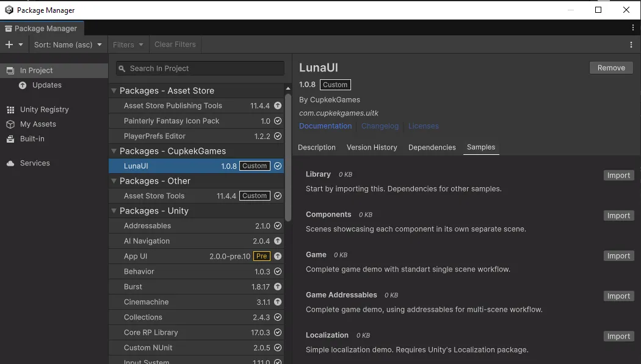Click the package list vertical scrollbar
641x364 pixels.
[288, 159]
